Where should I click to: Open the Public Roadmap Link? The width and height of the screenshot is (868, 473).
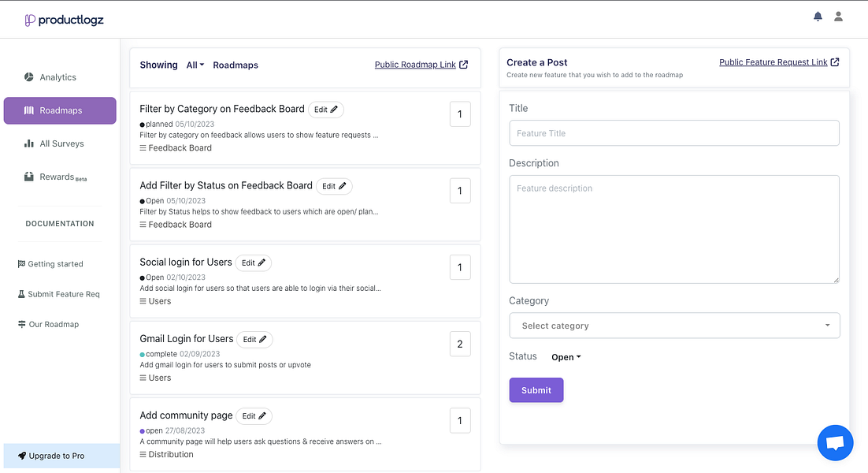point(421,65)
